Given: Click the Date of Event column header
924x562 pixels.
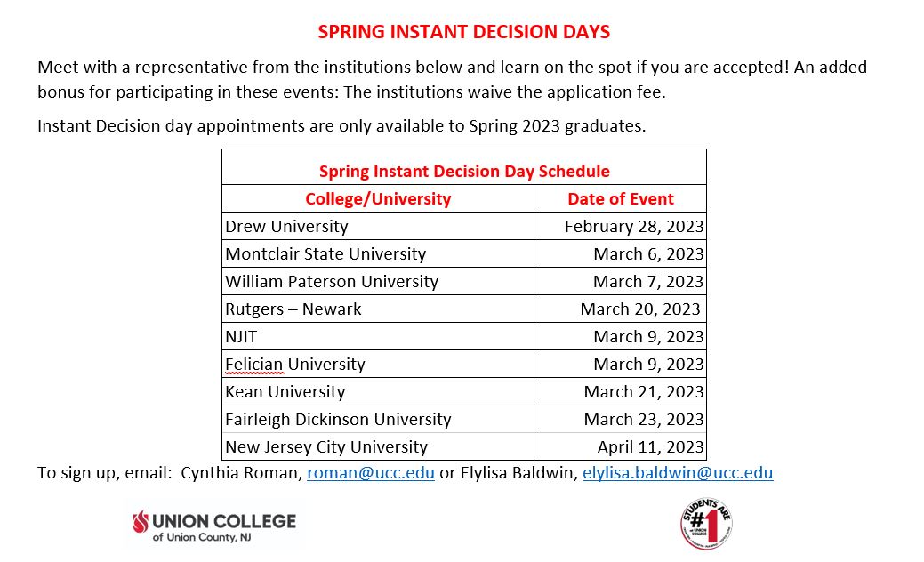Looking at the screenshot, I should click(x=621, y=199).
